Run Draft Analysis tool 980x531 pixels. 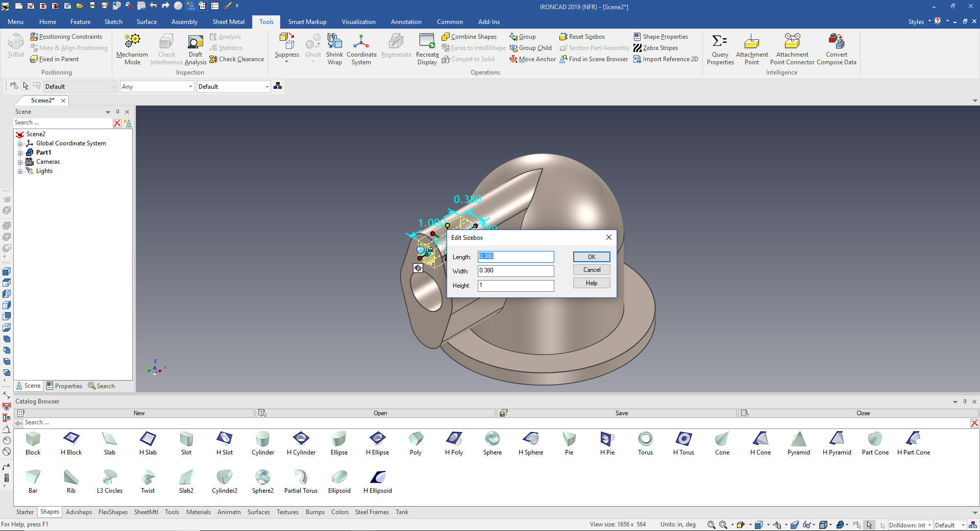pos(195,49)
